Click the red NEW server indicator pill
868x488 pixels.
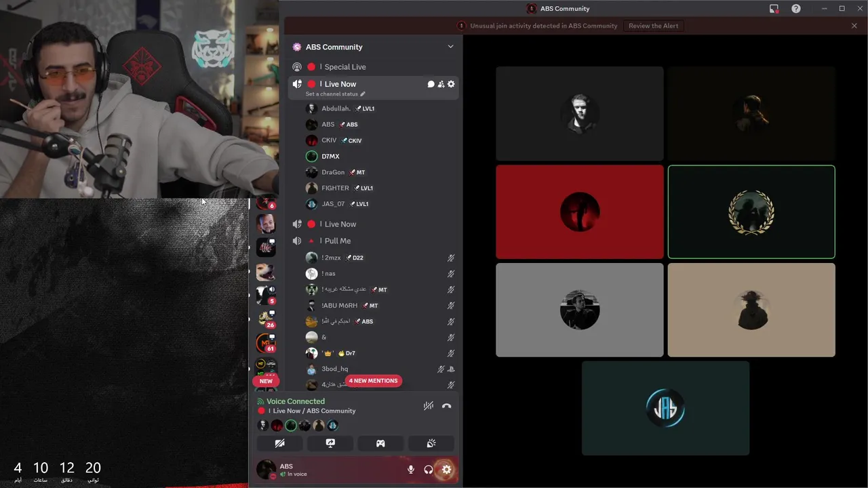coord(266,381)
